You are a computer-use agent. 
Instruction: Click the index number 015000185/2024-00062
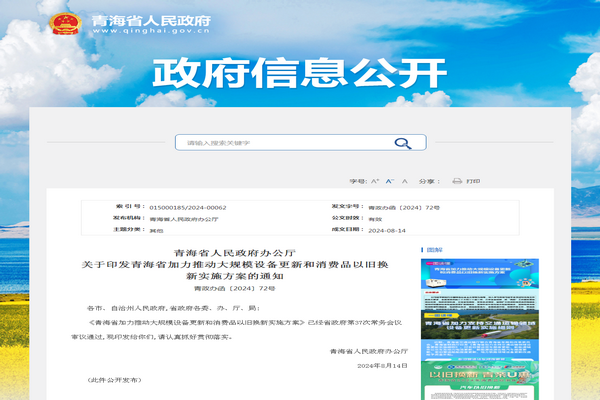pyautogui.click(x=187, y=207)
